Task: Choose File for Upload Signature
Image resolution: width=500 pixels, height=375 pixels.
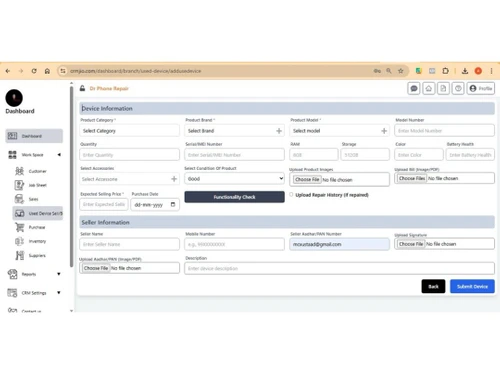Action: point(411,244)
